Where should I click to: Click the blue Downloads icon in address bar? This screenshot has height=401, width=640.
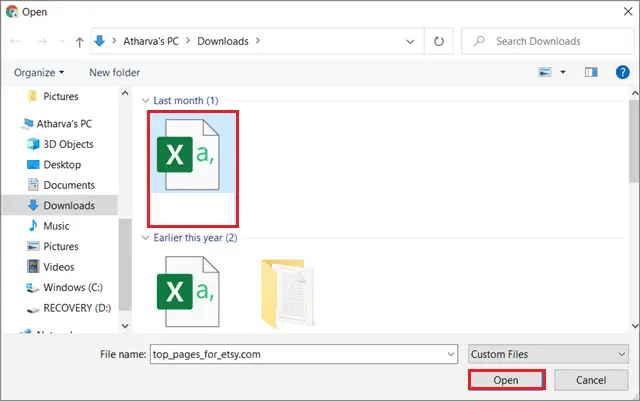point(100,41)
